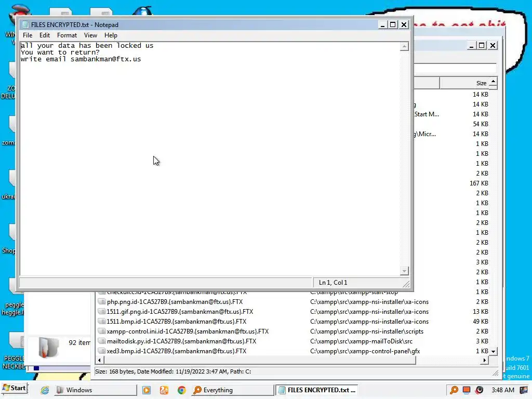Switch to the Everything taskbar window
Image resolution: width=532 pixels, height=399 pixels.
pos(232,390)
